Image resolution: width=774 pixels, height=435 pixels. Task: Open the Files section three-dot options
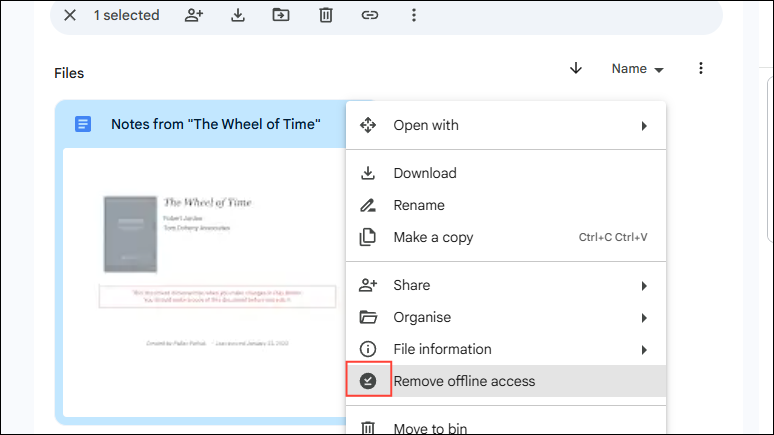click(701, 69)
